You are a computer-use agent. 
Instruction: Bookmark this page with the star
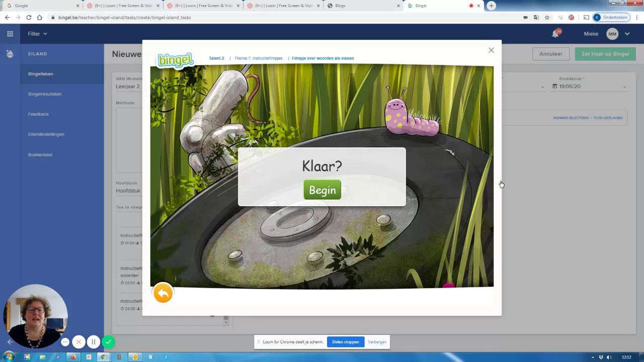point(547,17)
